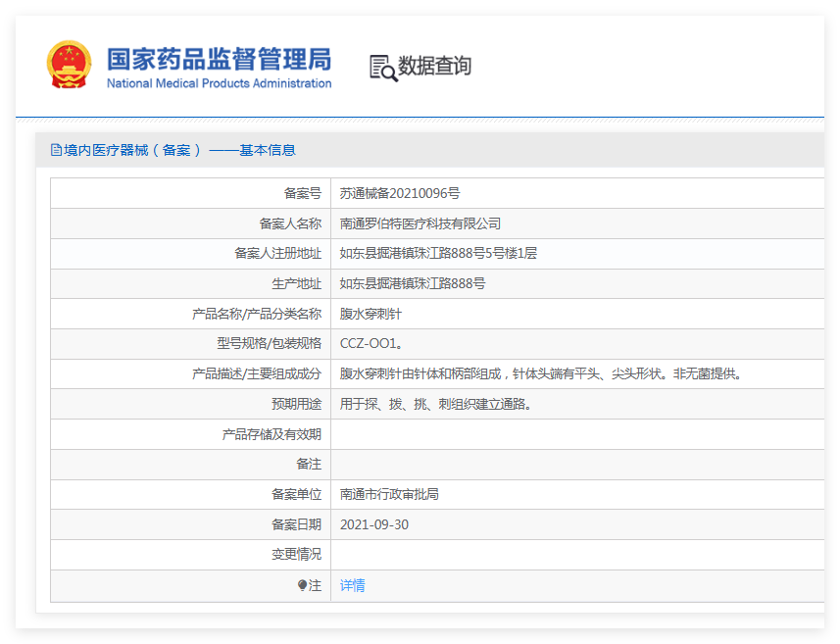
Task: Click the 数据查询 magnifier document icon
Action: click(x=382, y=67)
